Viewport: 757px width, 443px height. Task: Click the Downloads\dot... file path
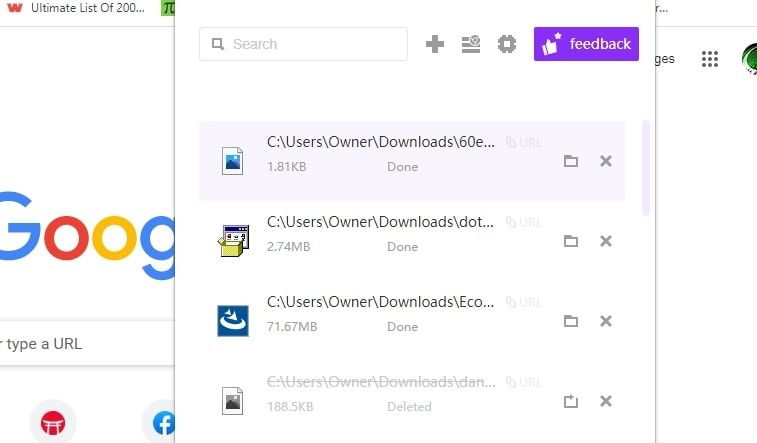tap(380, 222)
